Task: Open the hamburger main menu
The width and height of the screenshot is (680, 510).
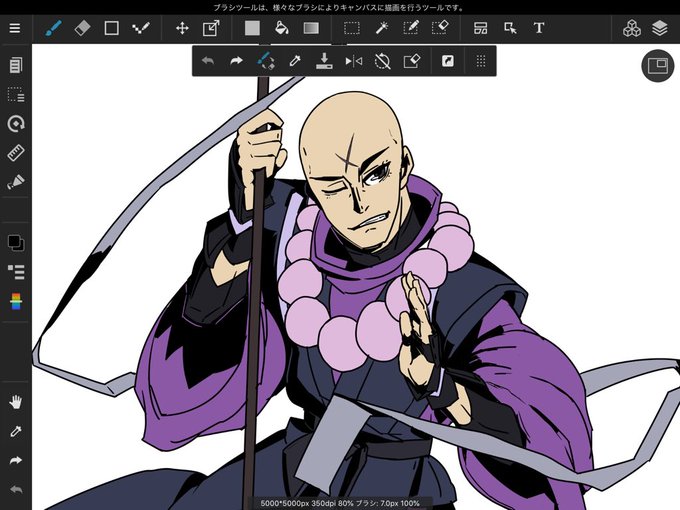Action: coord(15,28)
